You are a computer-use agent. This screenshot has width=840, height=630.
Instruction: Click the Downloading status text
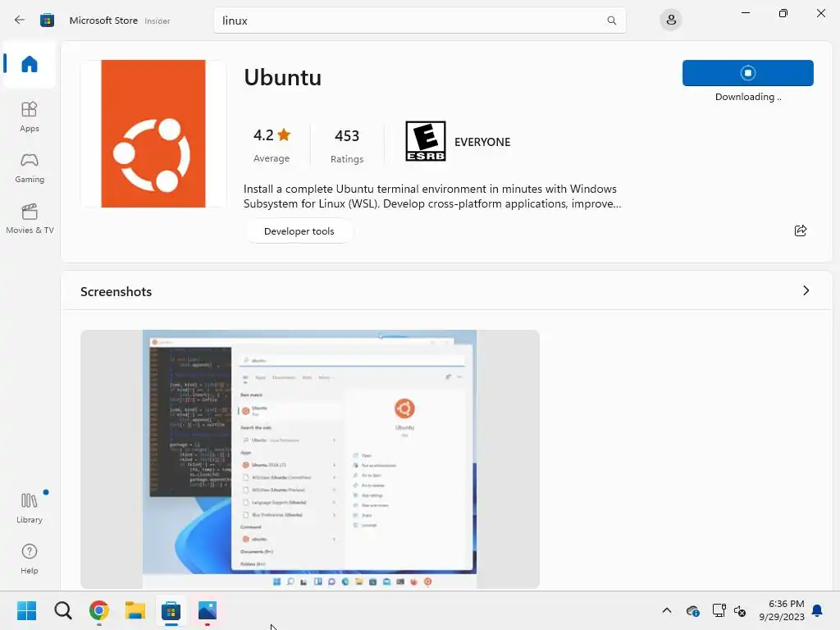748,97
